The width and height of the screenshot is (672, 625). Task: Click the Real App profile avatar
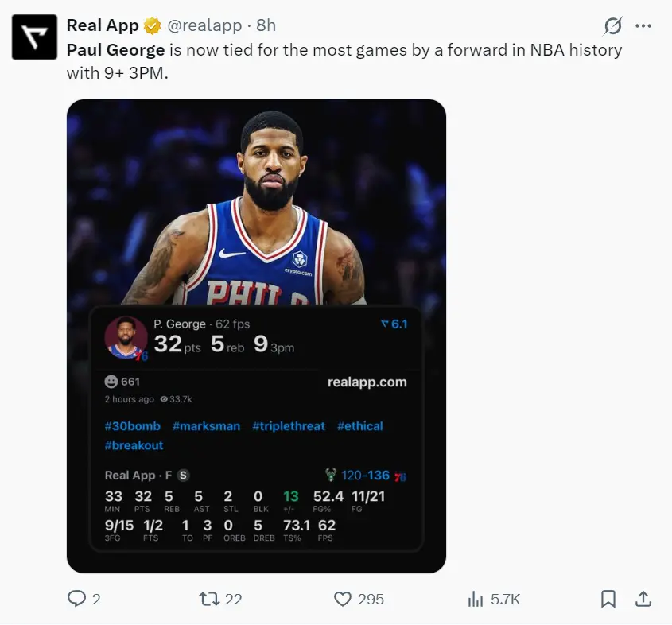click(34, 37)
